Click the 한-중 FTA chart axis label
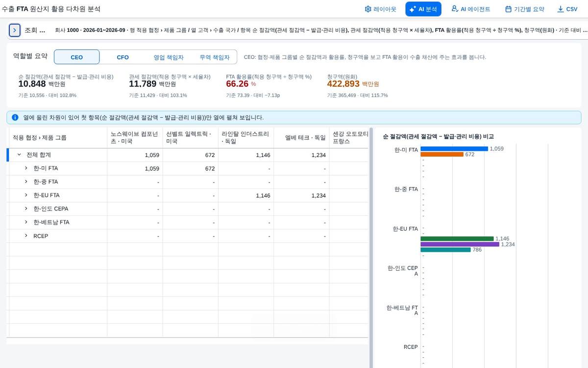 coord(406,189)
